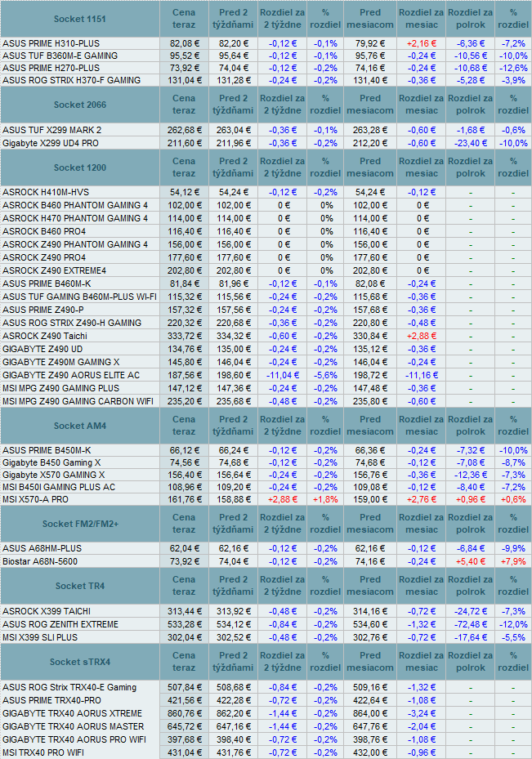Click the 333,72 € current price
The height and width of the screenshot is (759, 532).
[185, 336]
